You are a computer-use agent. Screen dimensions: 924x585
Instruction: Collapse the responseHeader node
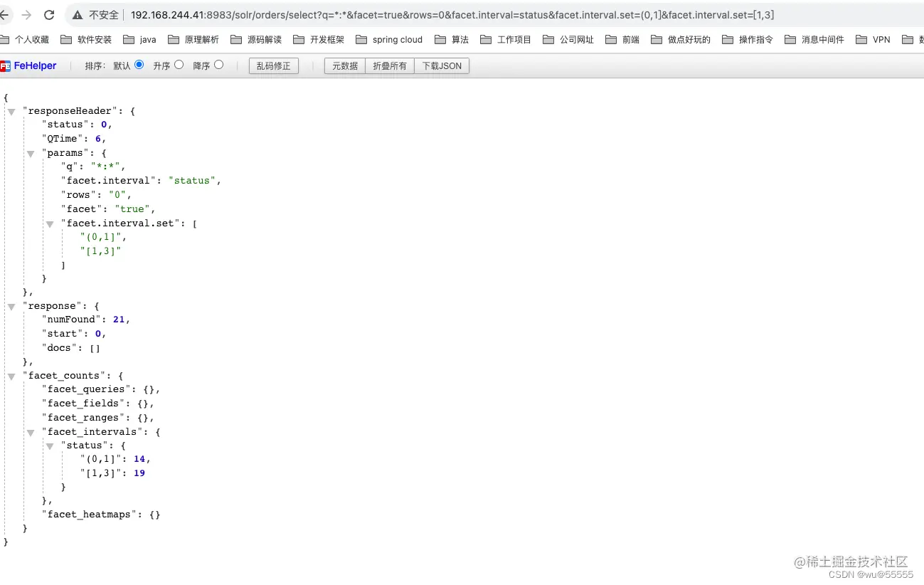(x=11, y=112)
